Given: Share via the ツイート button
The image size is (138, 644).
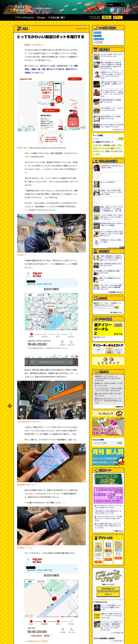Looking at the screenshot, I should click(97, 33).
